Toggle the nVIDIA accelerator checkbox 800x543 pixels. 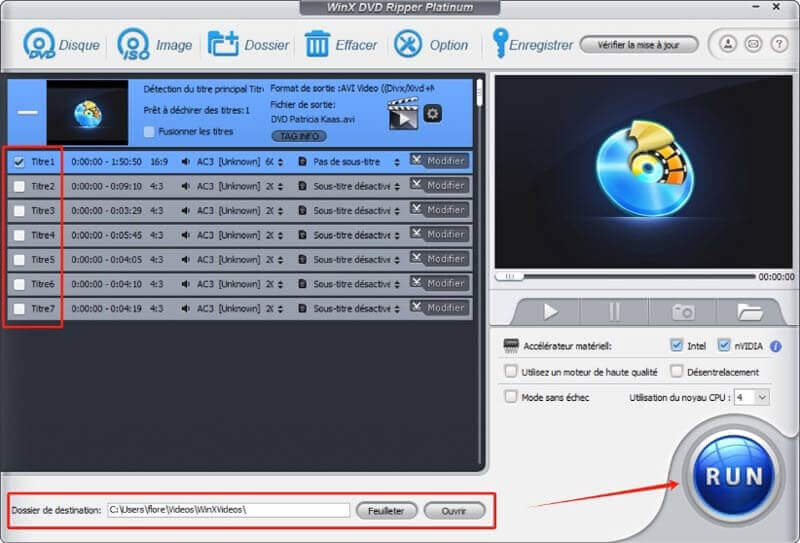point(724,345)
